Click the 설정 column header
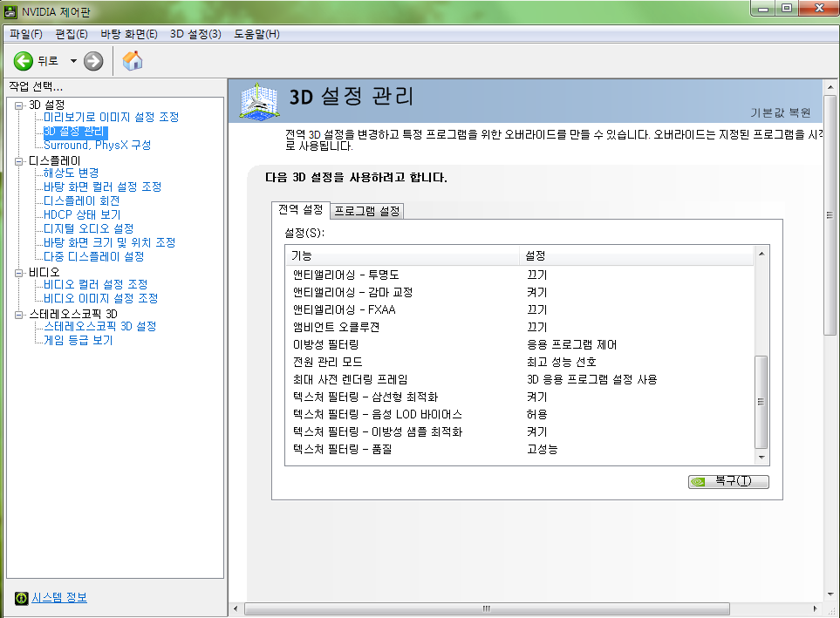Screen dimensions: 840x618 [x=637, y=256]
